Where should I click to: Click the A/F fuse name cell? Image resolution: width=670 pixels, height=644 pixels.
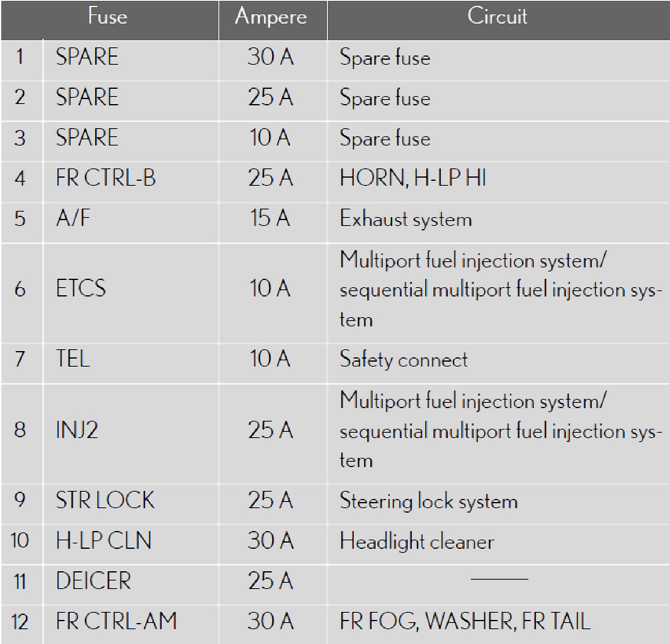(x=73, y=218)
